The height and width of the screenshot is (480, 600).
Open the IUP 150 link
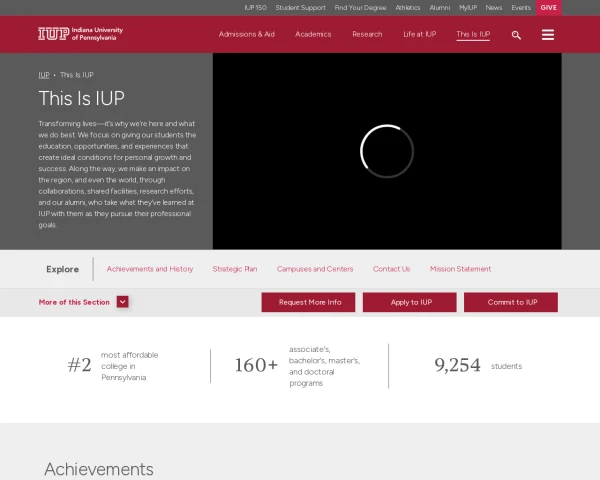255,8
